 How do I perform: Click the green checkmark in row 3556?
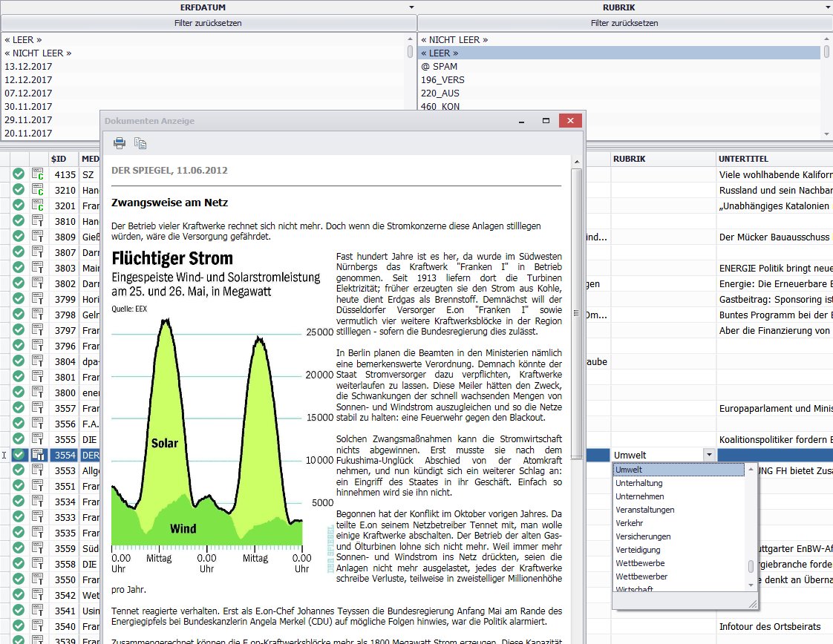(19, 423)
